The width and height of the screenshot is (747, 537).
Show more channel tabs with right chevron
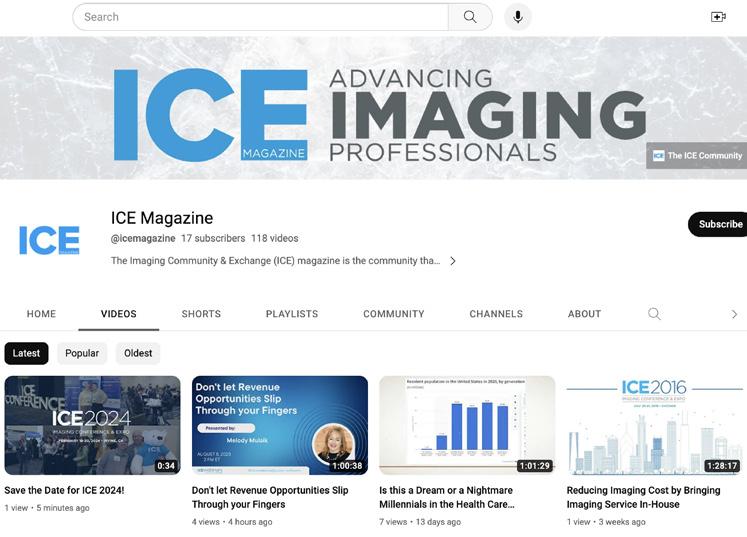(734, 314)
